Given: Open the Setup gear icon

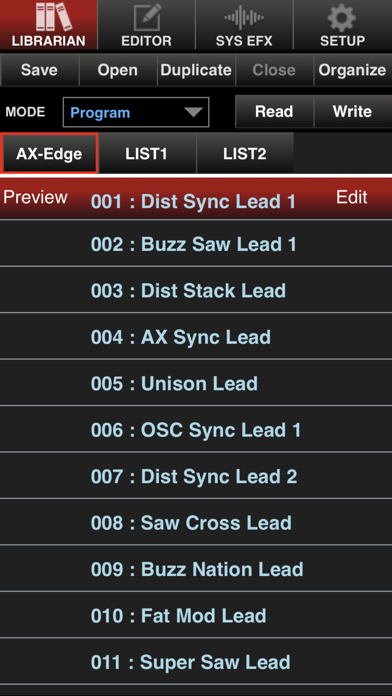Looking at the screenshot, I should [x=342, y=18].
